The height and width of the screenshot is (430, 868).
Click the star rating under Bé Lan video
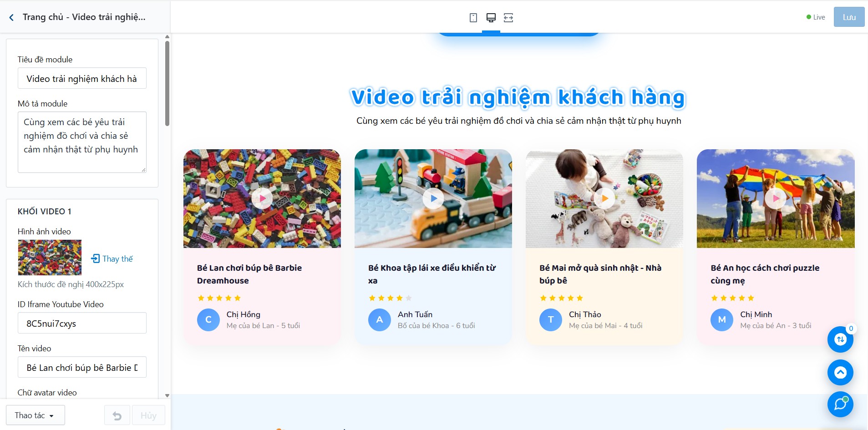click(x=219, y=298)
